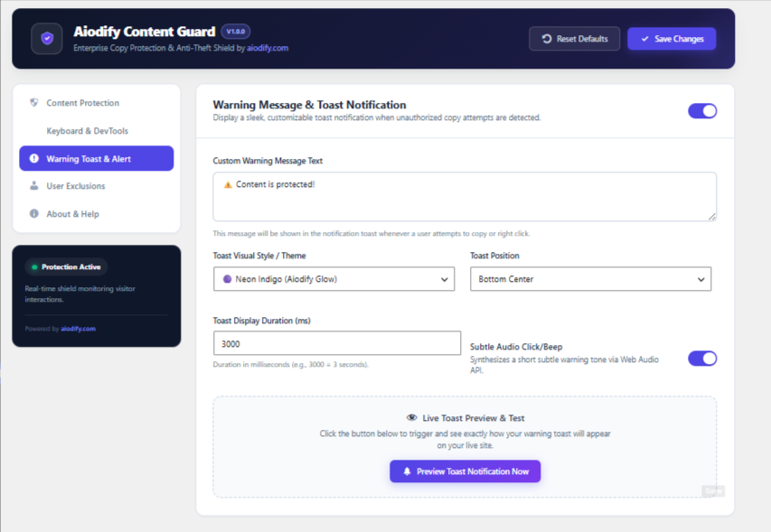771x532 pixels.
Task: Click the chevron arrow on Neon Indigo selector
Action: point(444,279)
